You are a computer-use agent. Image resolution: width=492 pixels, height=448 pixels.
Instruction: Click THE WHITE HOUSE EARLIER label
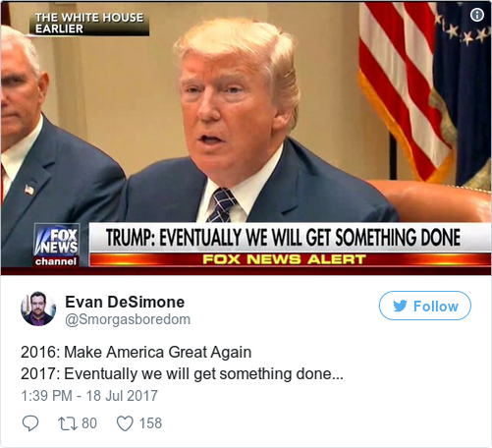[89, 24]
